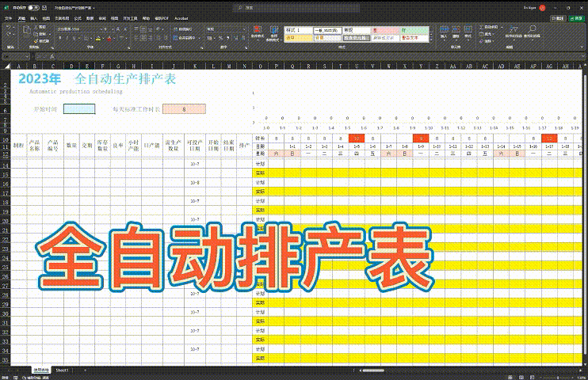The image size is (588, 380).
Task: Click the Fill button in the editing group
Action: [485, 34]
